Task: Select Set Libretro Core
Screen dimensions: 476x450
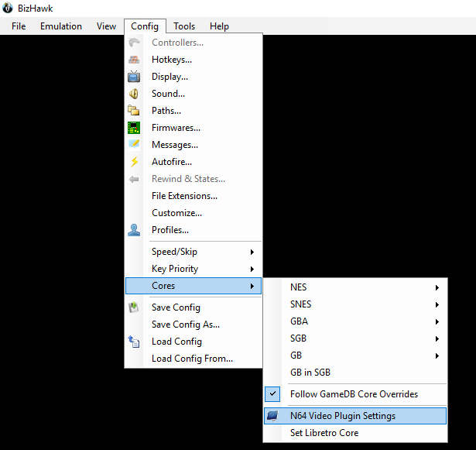Action: (324, 433)
